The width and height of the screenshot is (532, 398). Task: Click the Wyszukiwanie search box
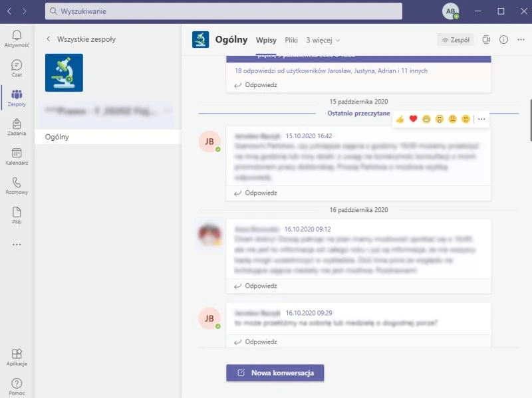click(223, 11)
